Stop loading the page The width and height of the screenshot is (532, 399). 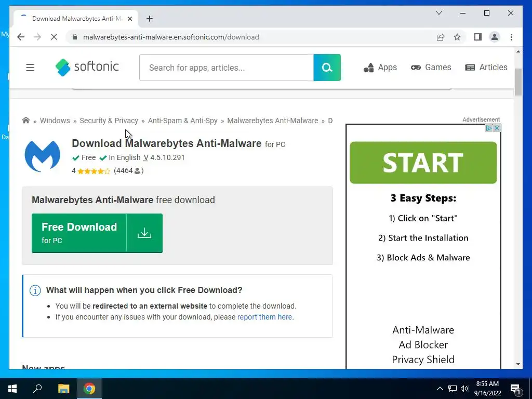[54, 37]
